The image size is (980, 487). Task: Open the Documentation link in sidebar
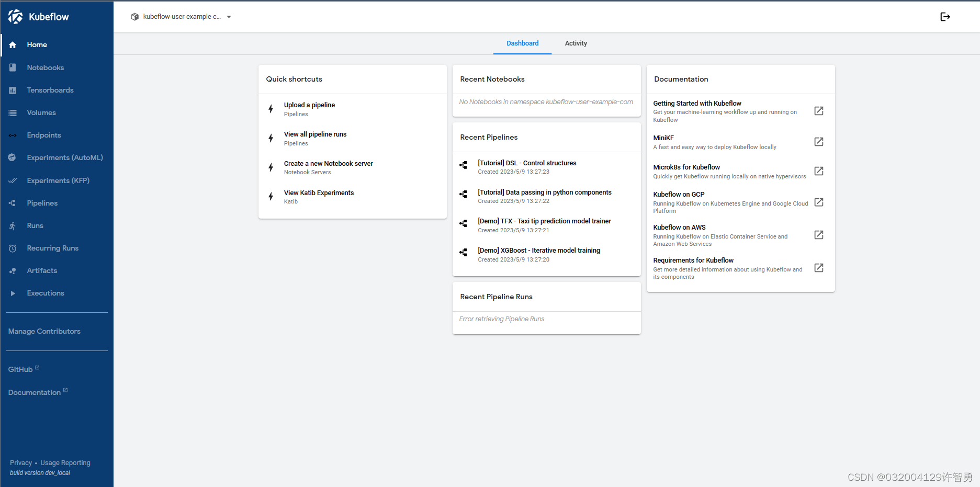(x=38, y=392)
